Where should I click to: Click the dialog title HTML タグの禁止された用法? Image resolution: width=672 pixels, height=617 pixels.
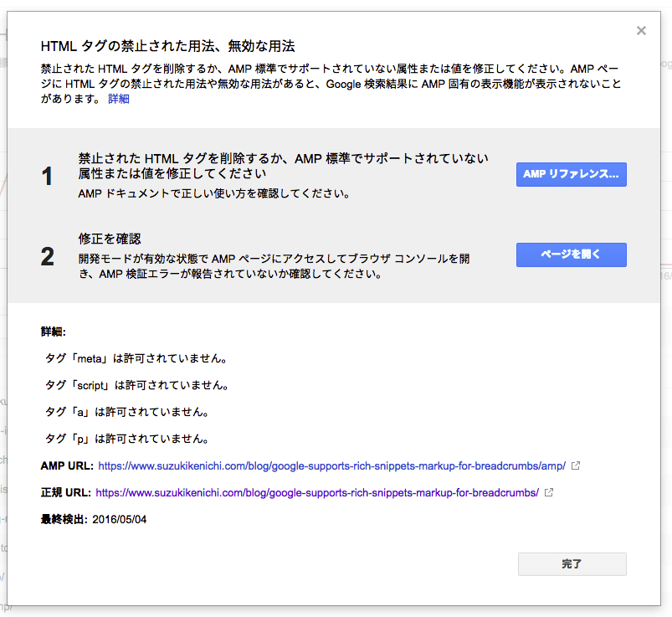(167, 45)
